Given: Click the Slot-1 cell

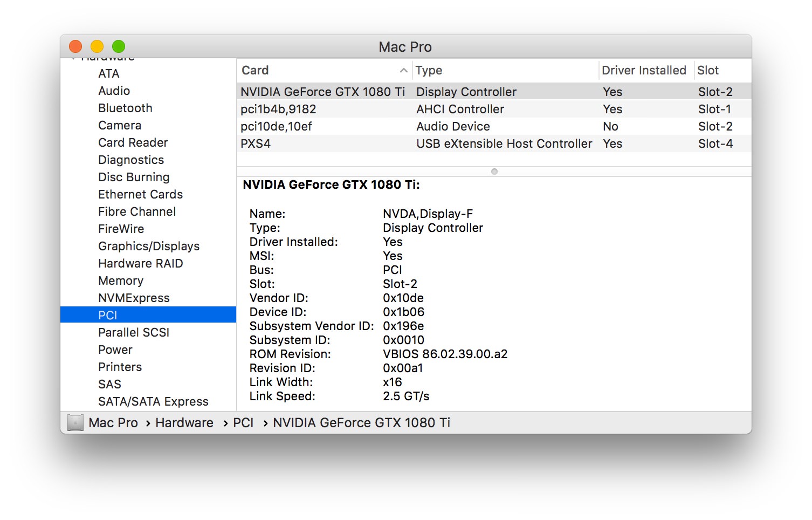Looking at the screenshot, I should [x=714, y=109].
